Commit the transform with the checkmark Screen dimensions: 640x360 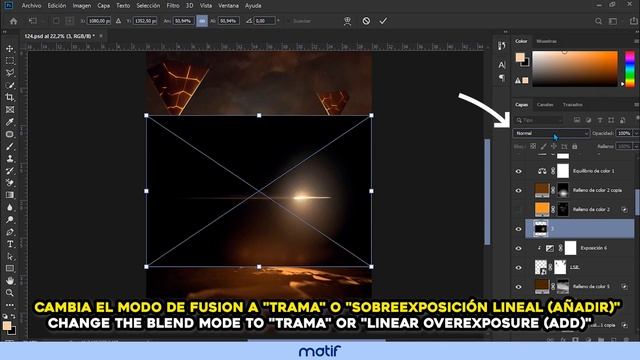pyautogui.click(x=383, y=21)
